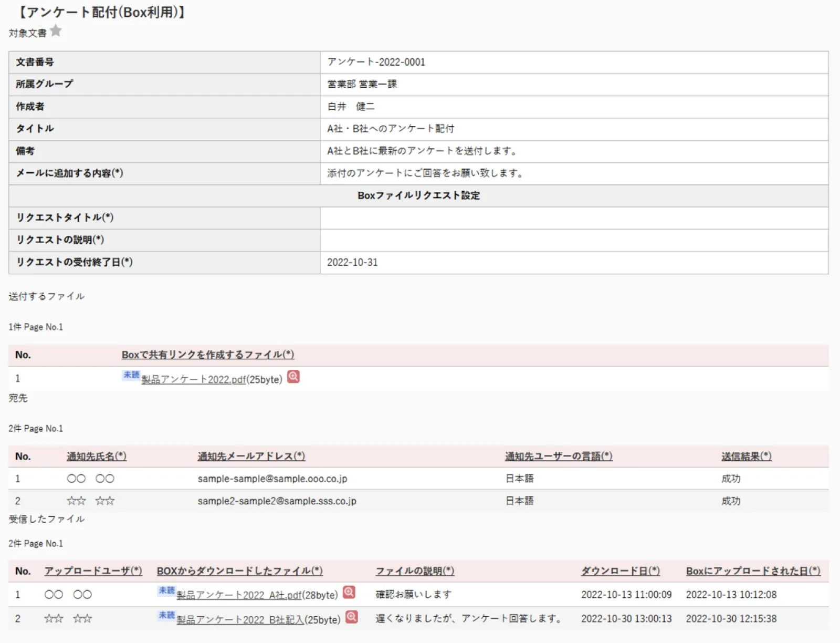Image resolution: width=840 pixels, height=643 pixels.
Task: Preview 製品アンケート2022.pdf with magnifier icon
Action: [x=293, y=377]
